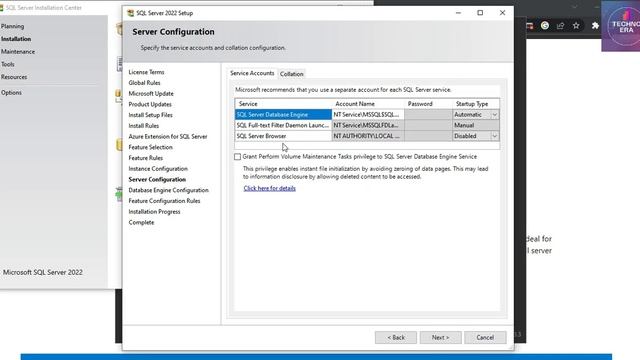Open Options in Installation Center window
640x360 pixels.
[11, 93]
